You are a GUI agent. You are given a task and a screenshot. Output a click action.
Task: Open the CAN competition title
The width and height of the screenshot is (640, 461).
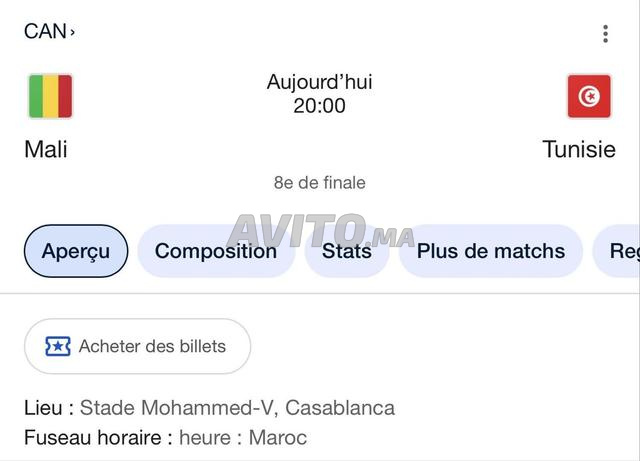(45, 31)
